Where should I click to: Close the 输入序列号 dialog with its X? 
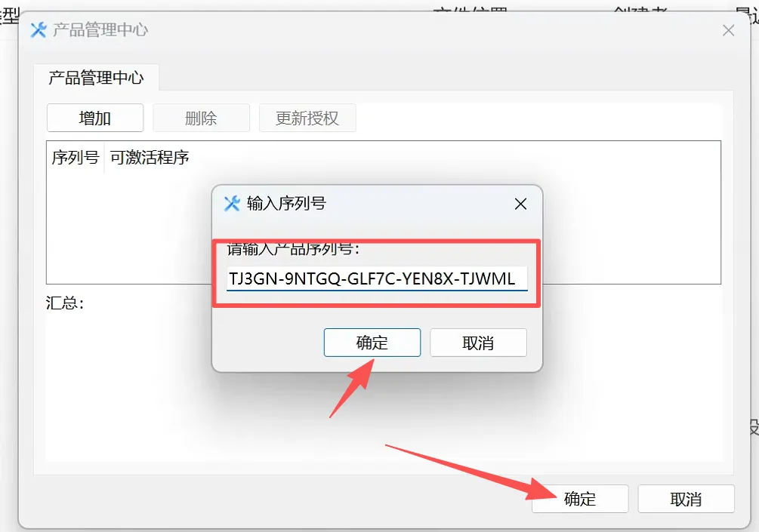(x=521, y=204)
